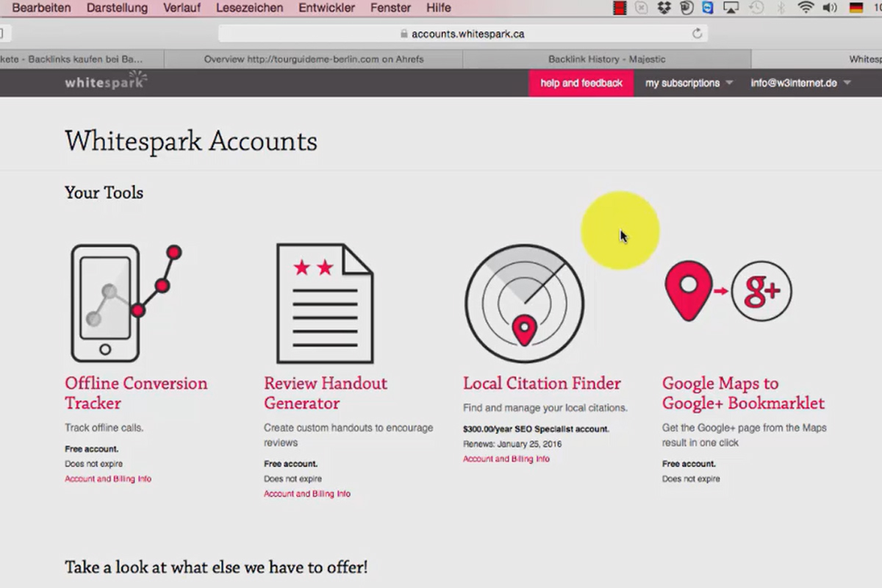Open the Entwickler menu

(x=326, y=8)
